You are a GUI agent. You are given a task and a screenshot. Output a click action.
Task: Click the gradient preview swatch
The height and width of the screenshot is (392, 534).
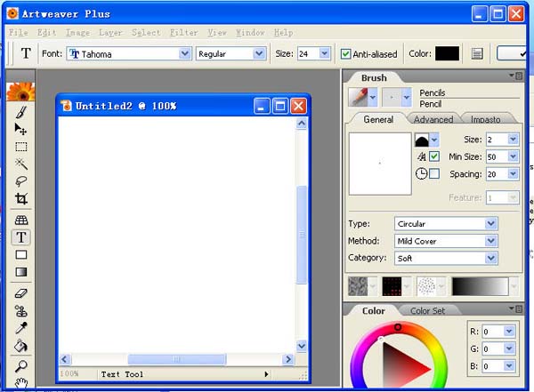point(480,286)
